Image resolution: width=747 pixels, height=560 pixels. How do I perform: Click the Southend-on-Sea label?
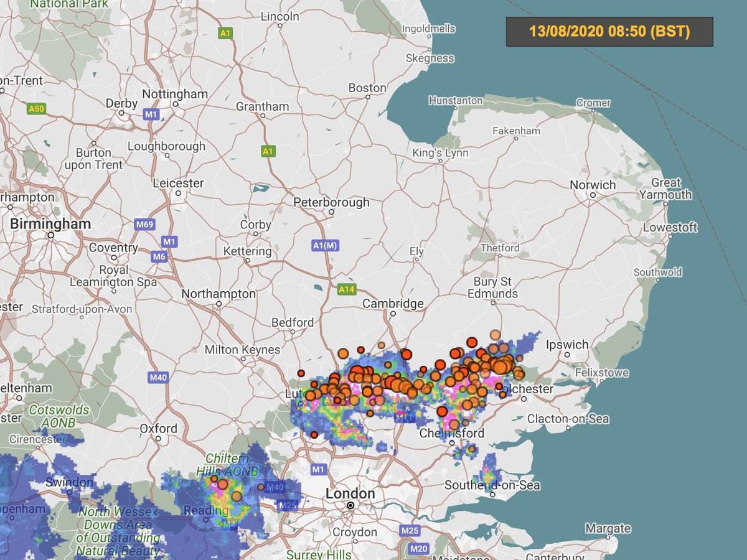(492, 485)
